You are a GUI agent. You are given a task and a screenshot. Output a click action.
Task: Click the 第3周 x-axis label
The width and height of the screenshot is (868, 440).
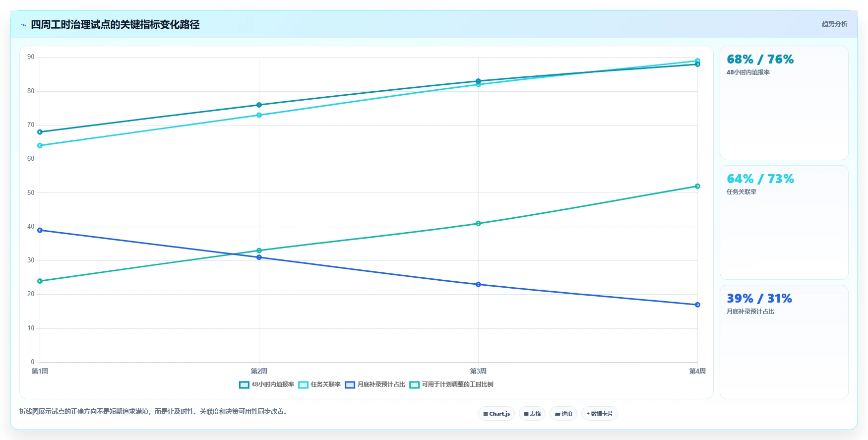(x=478, y=371)
